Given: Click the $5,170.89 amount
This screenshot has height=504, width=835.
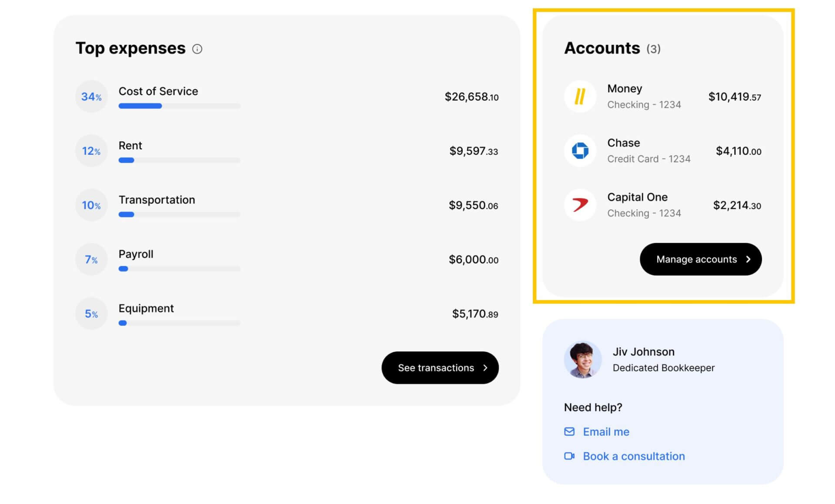Looking at the screenshot, I should 475,314.
